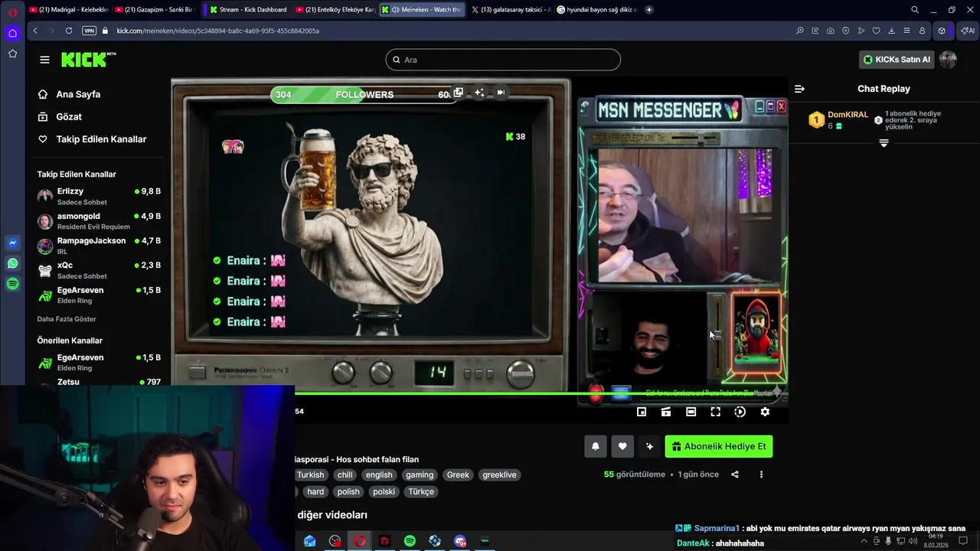Click the Opera icon in taskbar

click(x=360, y=541)
